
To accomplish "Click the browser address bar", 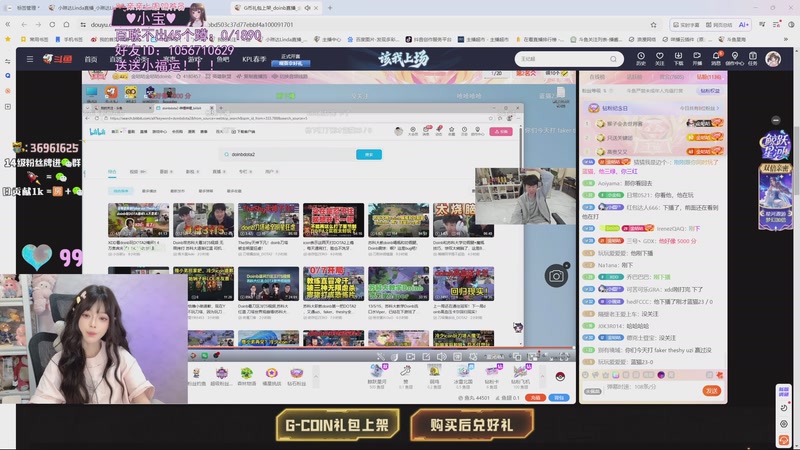I will (x=367, y=24).
